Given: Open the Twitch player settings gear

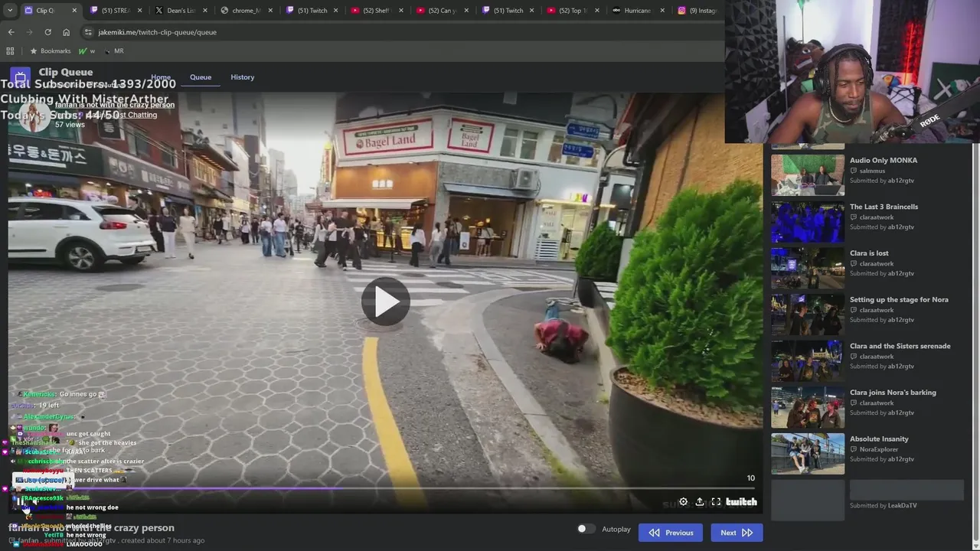Looking at the screenshot, I should pos(683,502).
